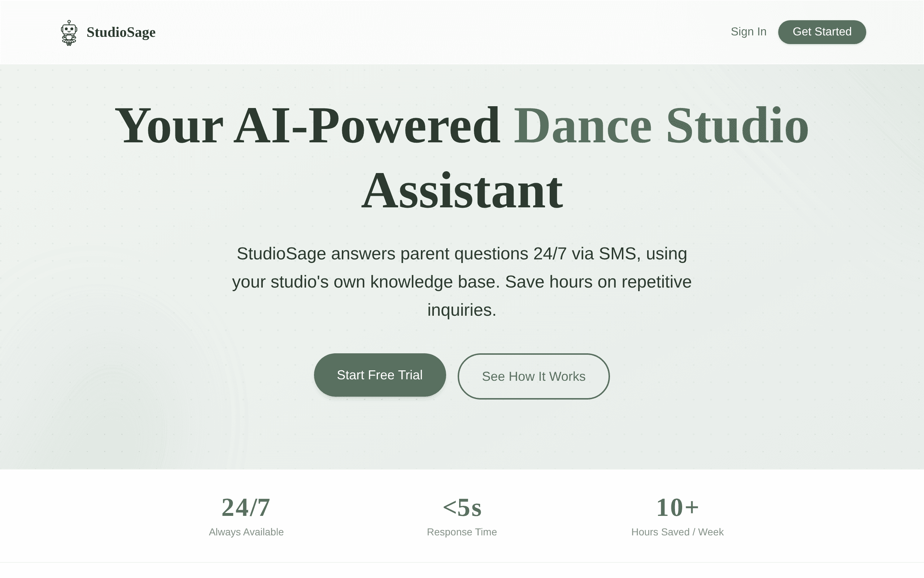Select the Always Available label
This screenshot has width=924, height=578.
click(246, 532)
